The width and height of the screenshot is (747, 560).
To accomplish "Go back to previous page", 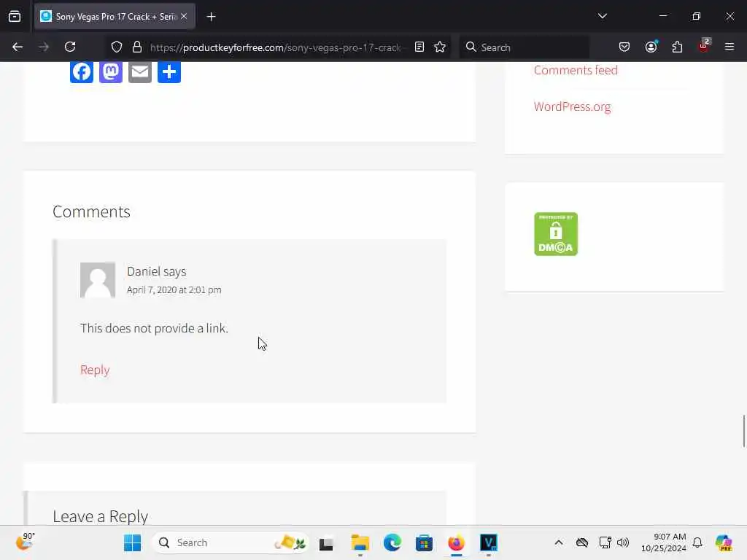I will coord(18,47).
